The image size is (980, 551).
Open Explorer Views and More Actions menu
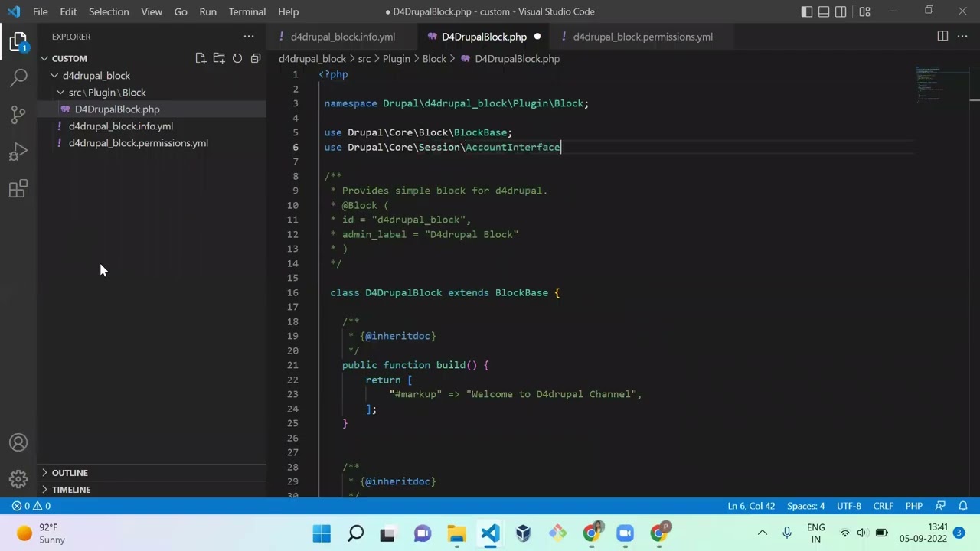249,36
